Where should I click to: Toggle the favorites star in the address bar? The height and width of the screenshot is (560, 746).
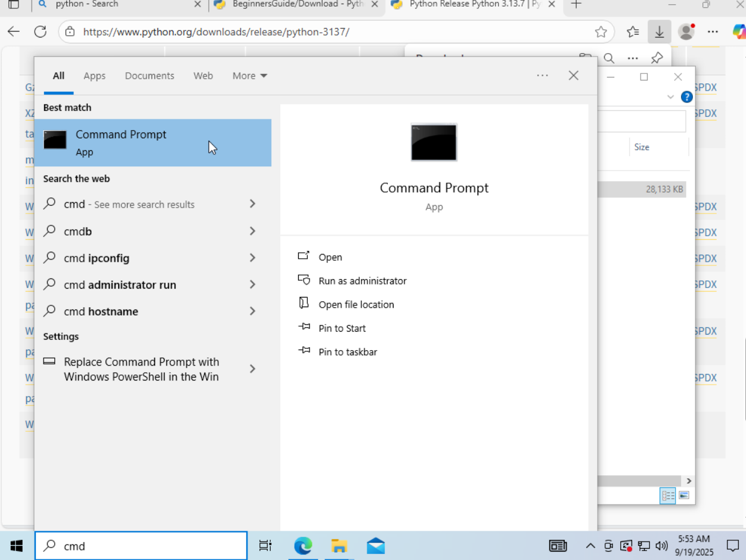[602, 32]
